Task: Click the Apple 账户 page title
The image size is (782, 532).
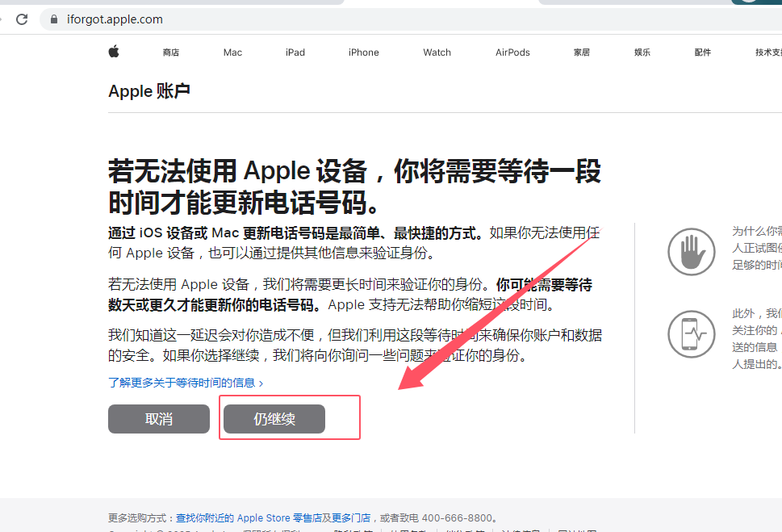Action: 149,91
